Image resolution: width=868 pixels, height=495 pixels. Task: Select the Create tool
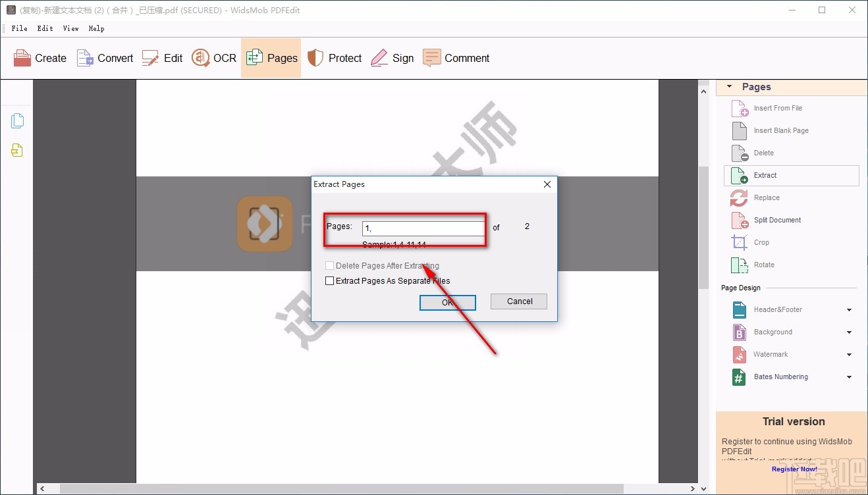click(x=40, y=58)
